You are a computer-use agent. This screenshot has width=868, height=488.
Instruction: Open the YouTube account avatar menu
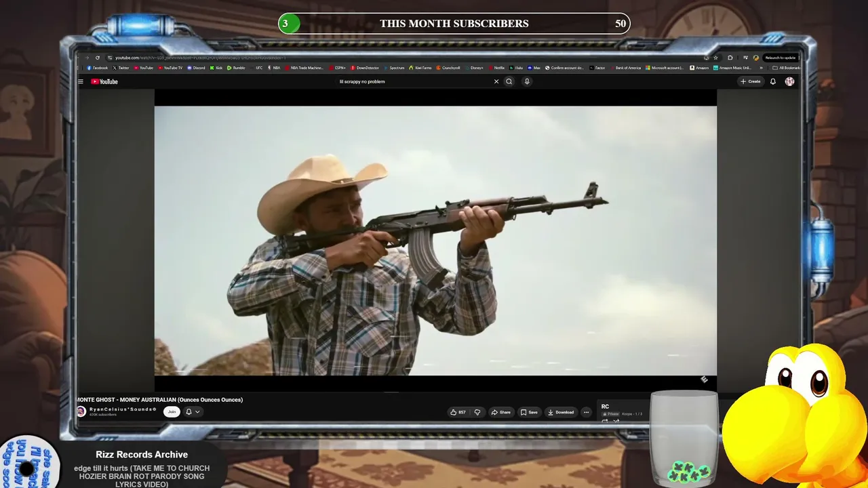(790, 81)
